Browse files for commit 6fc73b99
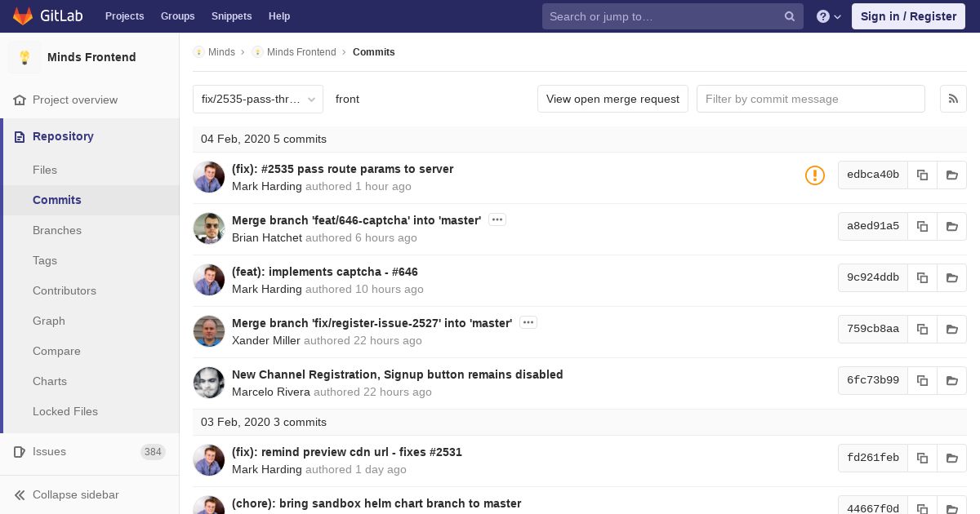Screen dimensions: 980x514 coord(952,381)
